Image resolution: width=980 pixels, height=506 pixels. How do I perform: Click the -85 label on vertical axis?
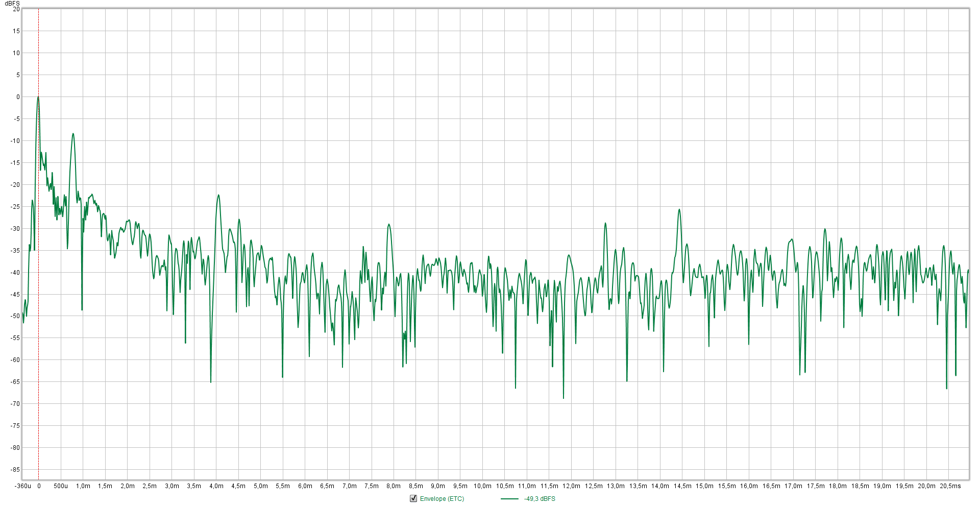coord(15,470)
